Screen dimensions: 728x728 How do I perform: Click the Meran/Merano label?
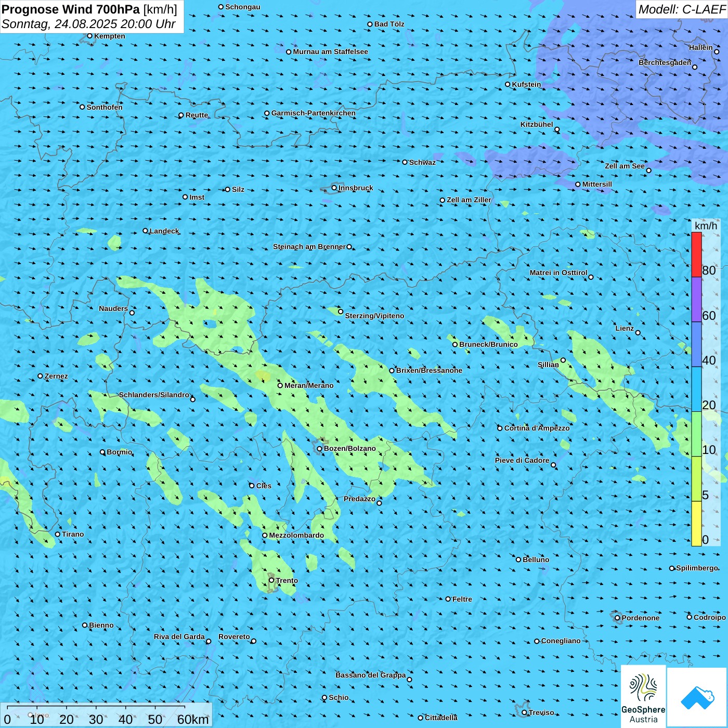click(309, 385)
